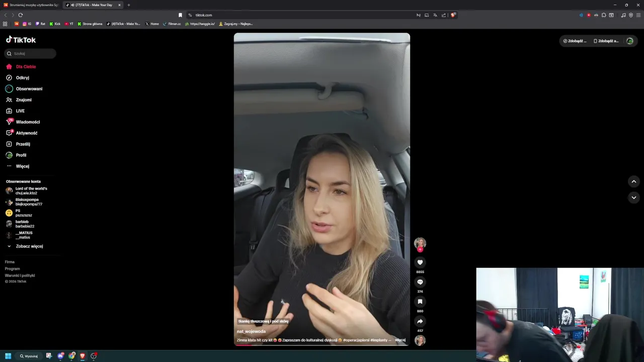Follow nat_wojewoda via red plus on avatar

tap(420, 249)
